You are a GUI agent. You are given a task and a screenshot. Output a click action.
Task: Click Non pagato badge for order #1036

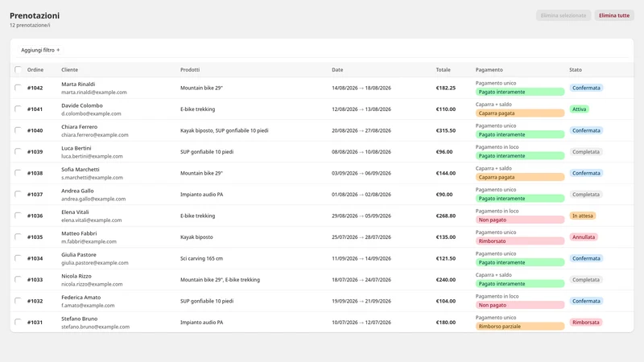pyautogui.click(x=520, y=220)
